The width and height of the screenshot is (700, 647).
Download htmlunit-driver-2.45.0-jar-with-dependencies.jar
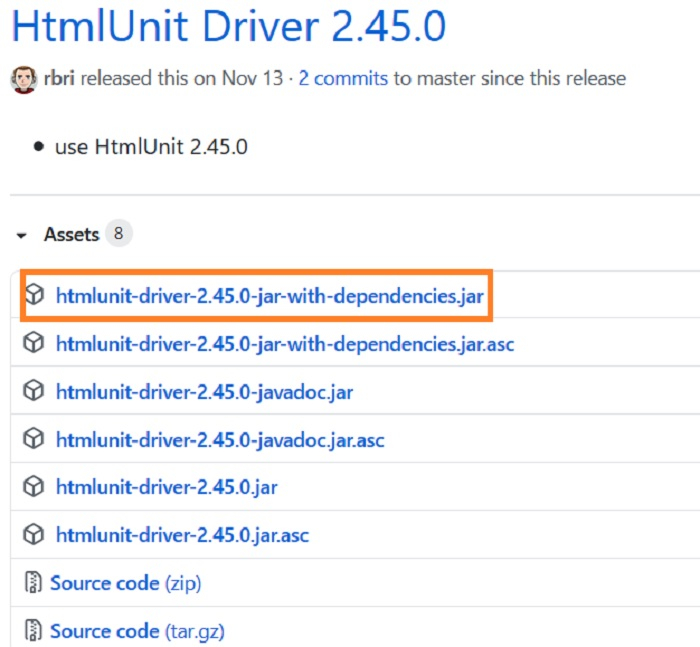pyautogui.click(x=270, y=296)
